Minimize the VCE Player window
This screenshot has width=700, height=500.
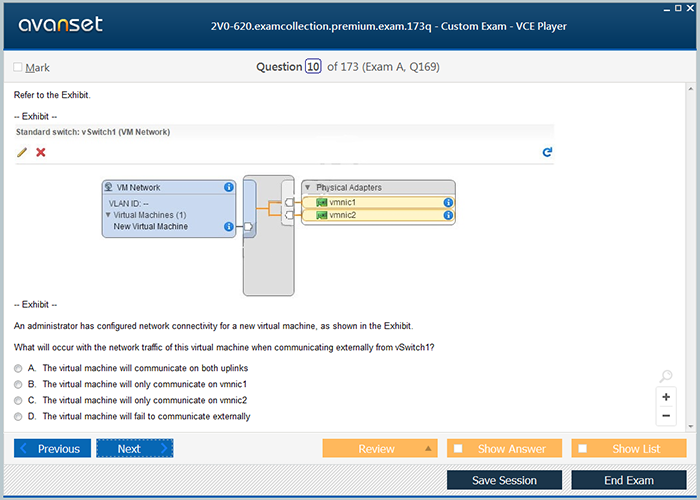click(667, 8)
